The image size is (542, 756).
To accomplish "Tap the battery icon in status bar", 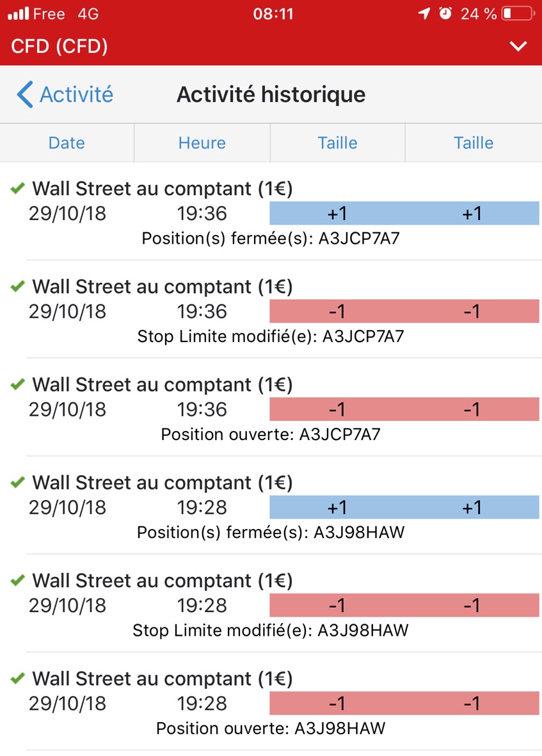I will click(518, 13).
